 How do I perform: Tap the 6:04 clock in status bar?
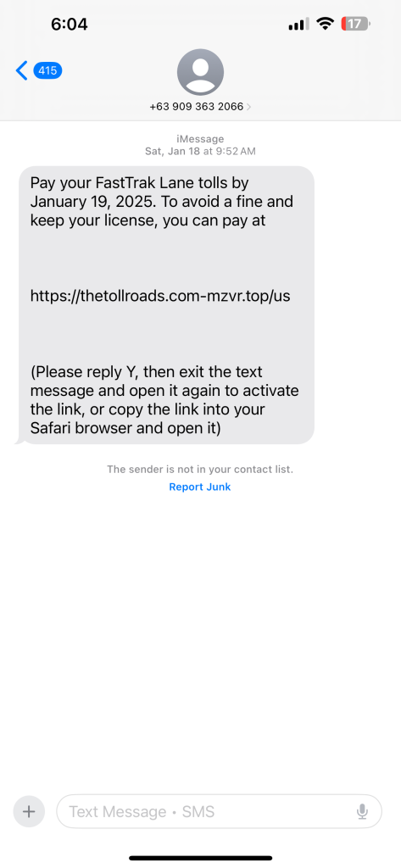coord(70,25)
